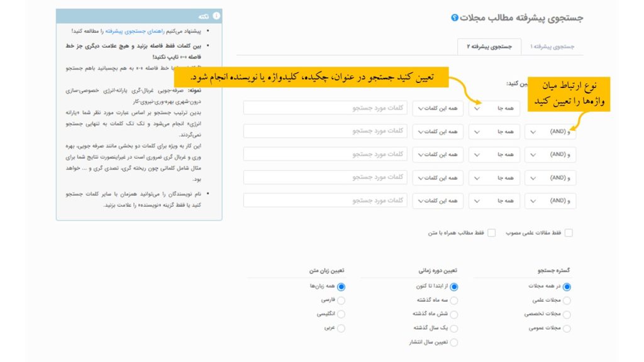Select the عربی language radio button
Screen dimensions: 644x362
pyautogui.click(x=341, y=328)
